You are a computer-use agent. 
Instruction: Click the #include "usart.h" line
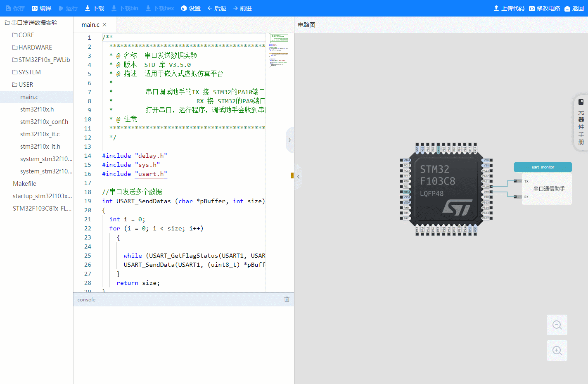pos(135,174)
